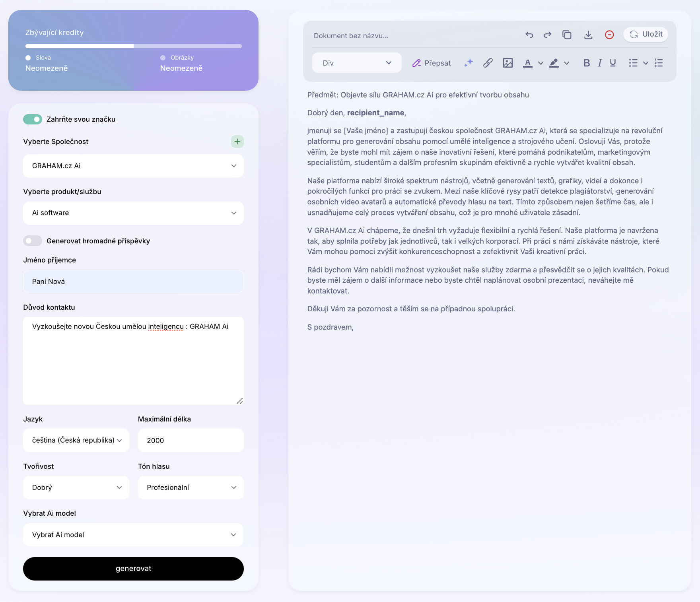Viewport: 700px width, 602px height.
Task: Open the Tón hlasu dropdown 'Profesionální'
Action: (x=191, y=487)
